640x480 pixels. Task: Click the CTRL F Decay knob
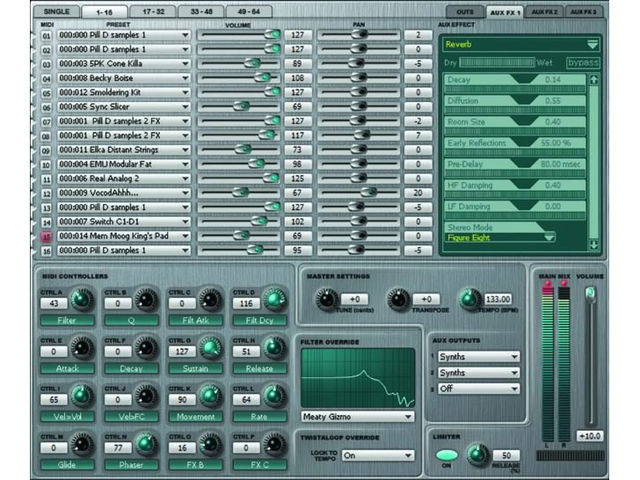pyautogui.click(x=146, y=347)
